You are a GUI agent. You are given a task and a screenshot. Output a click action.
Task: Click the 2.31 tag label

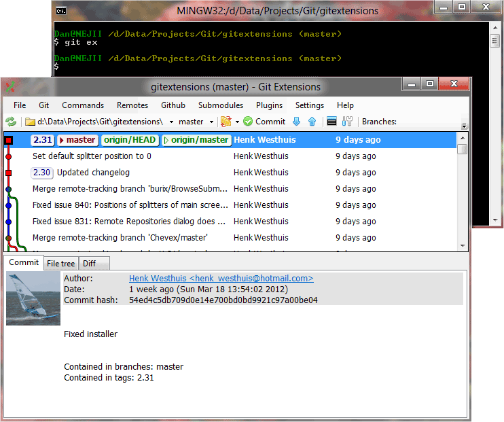pos(42,140)
